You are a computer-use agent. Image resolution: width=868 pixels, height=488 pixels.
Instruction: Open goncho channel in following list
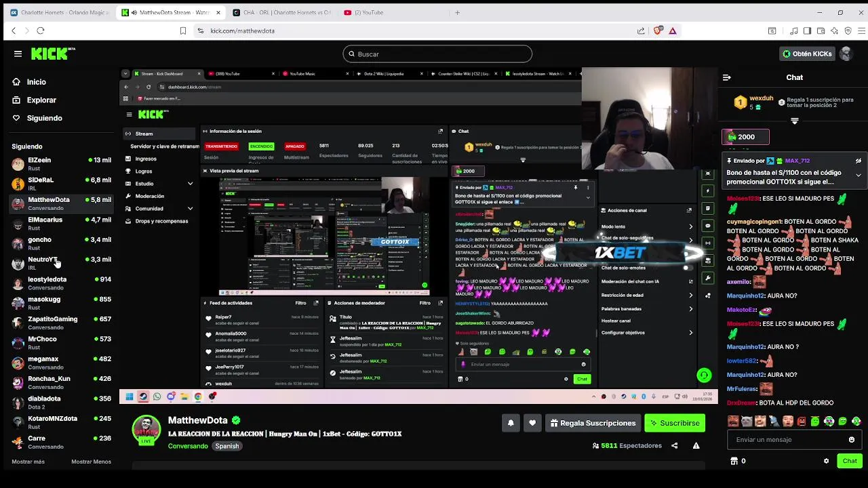pos(61,243)
